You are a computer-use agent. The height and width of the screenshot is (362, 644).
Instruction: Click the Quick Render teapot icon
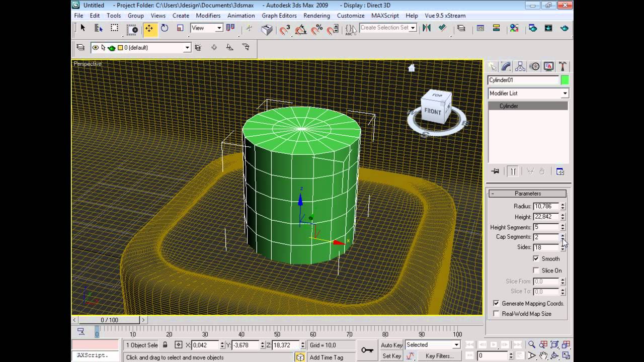pyautogui.click(x=565, y=28)
